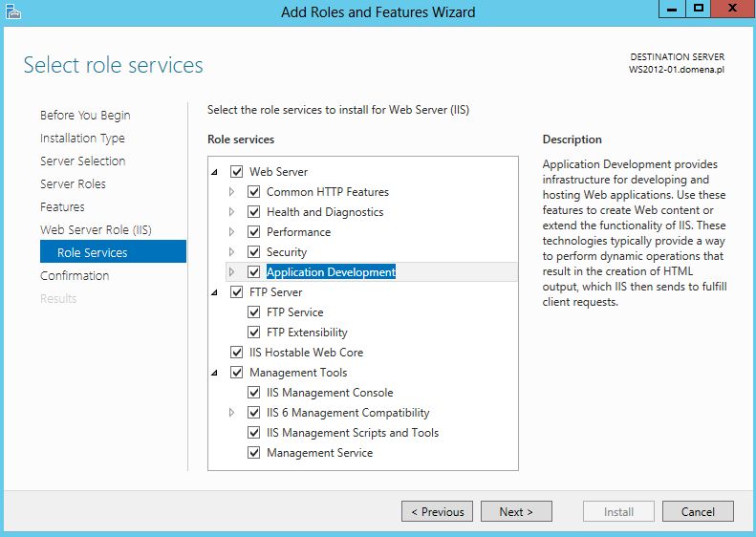The width and height of the screenshot is (756, 537).
Task: Expand the Health and Diagnostics node
Action: tap(231, 211)
